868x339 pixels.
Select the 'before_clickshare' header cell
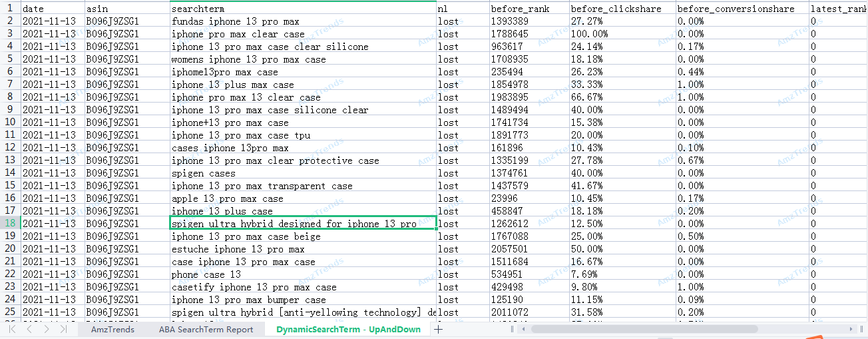click(622, 9)
